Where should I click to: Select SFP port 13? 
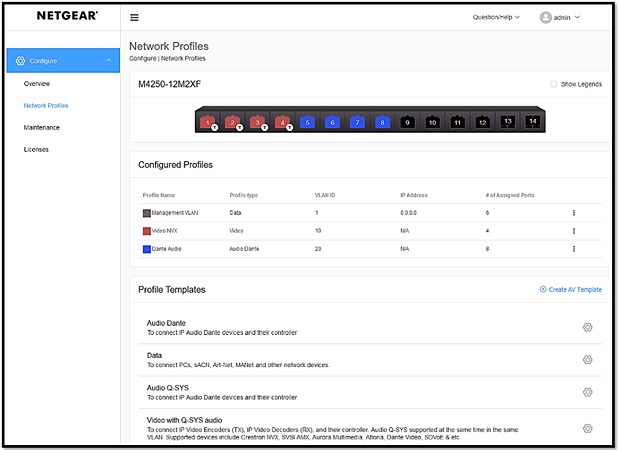[508, 121]
